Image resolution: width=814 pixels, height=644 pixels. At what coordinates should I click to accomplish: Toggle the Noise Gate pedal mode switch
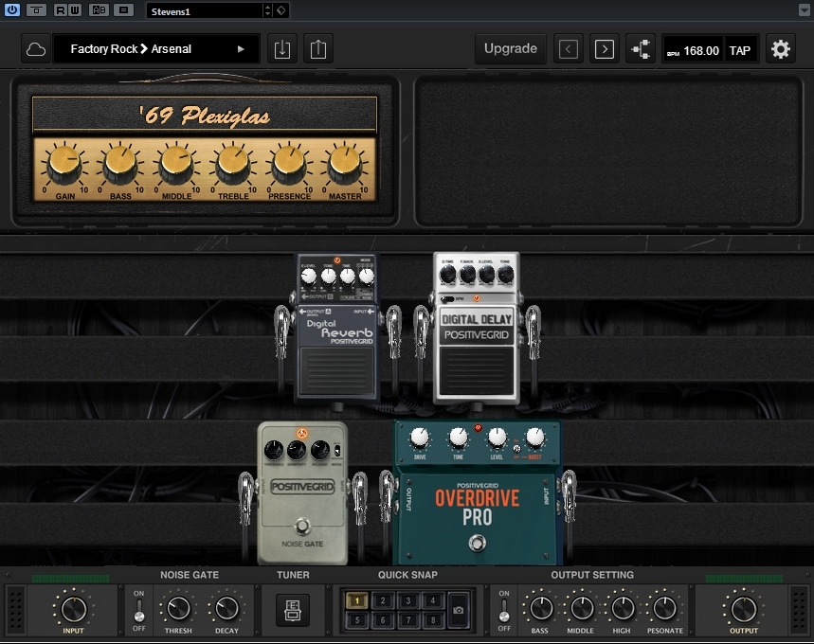(x=337, y=450)
